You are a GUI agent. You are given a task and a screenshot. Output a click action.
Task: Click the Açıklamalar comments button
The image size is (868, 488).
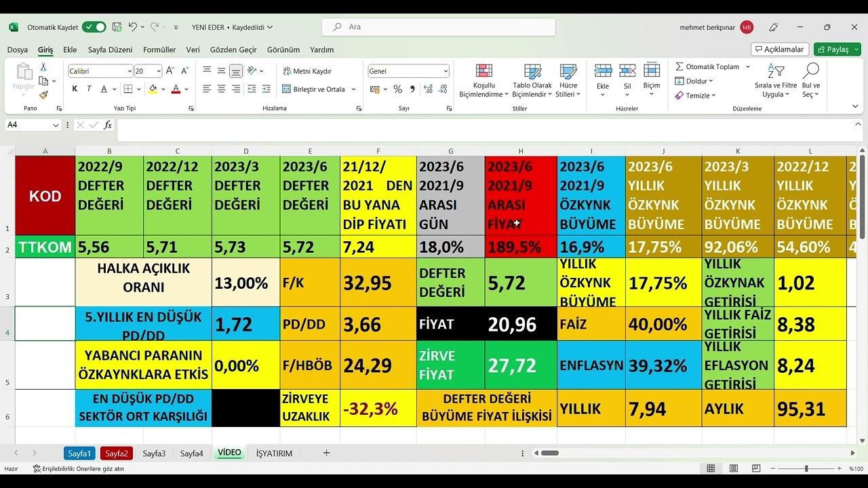click(x=780, y=49)
